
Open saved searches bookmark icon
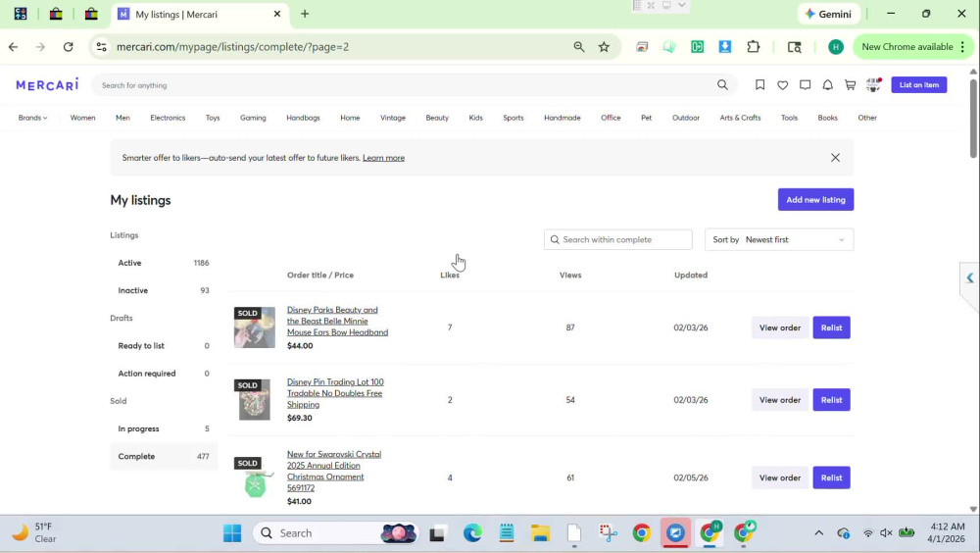(760, 85)
